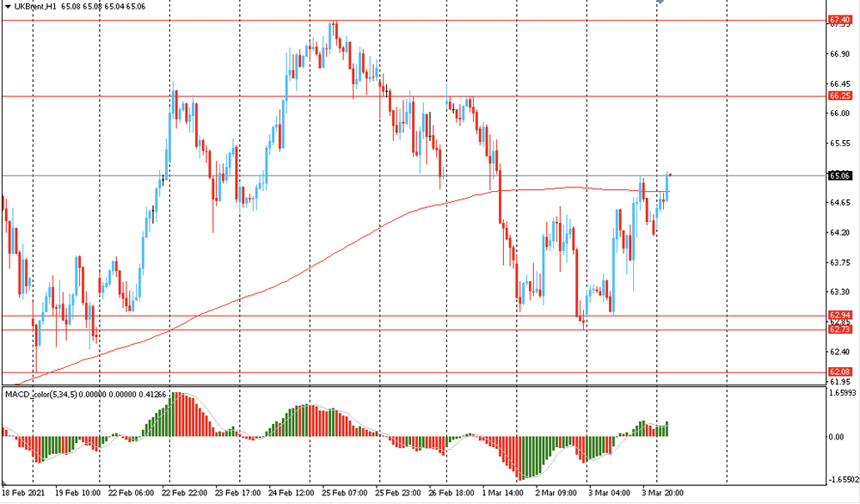This screenshot has height=504, width=860.
Task: Click the 3 Mar 20:00 time label
Action: (x=662, y=493)
